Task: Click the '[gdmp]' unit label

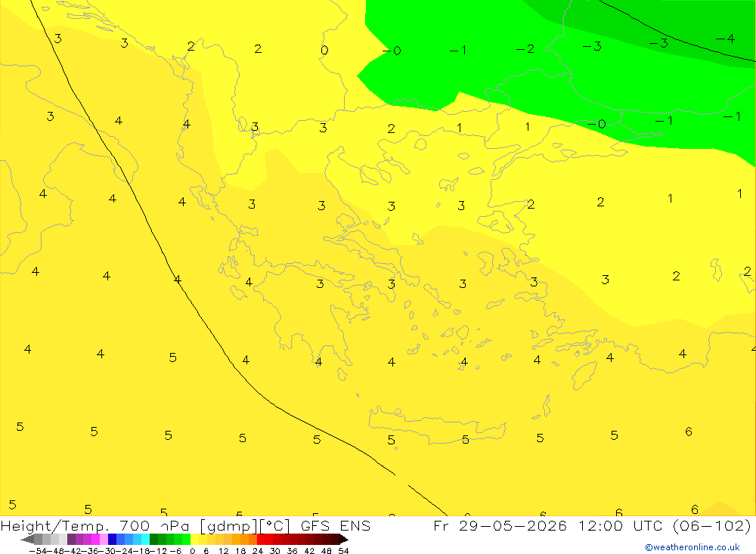Action: tap(228, 525)
